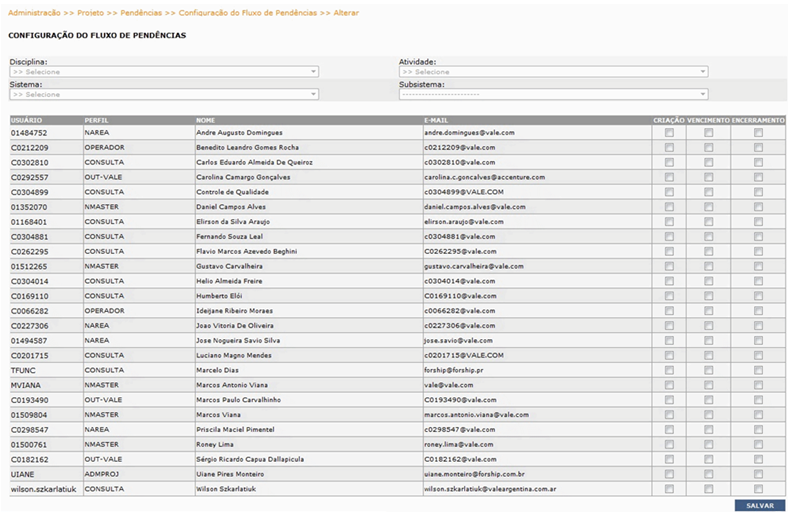Screen dimensions: 792x515
Task: Tick Encerramento for Ideijane Ribeiro Moraes
Action: (758, 311)
